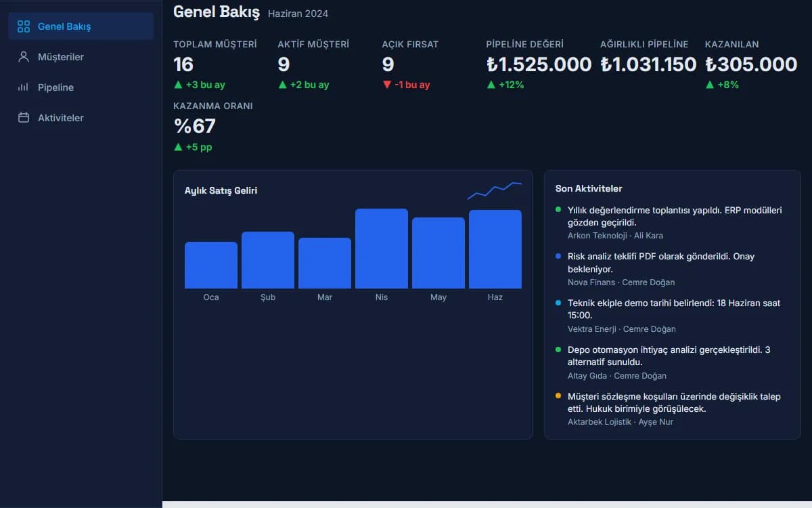
Task: Click the Oca bar in chart
Action: pyautogui.click(x=211, y=265)
